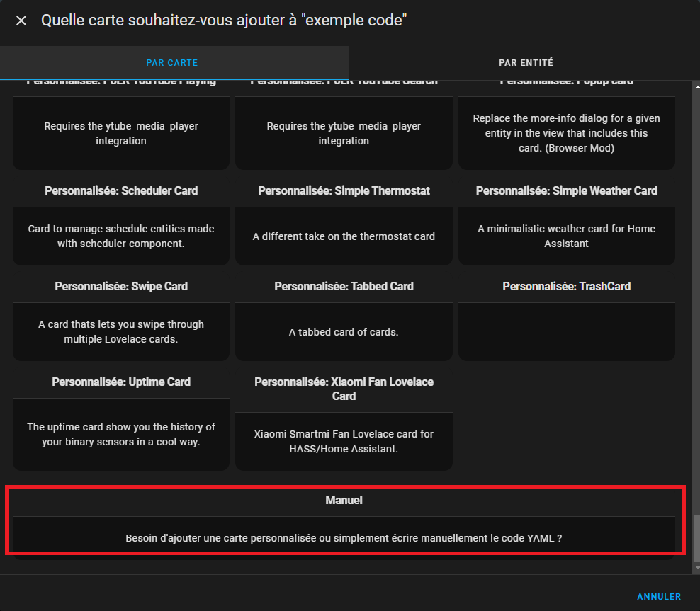Viewport: 700px width, 611px height.
Task: Add the Swipe Card
Action: coord(121,331)
